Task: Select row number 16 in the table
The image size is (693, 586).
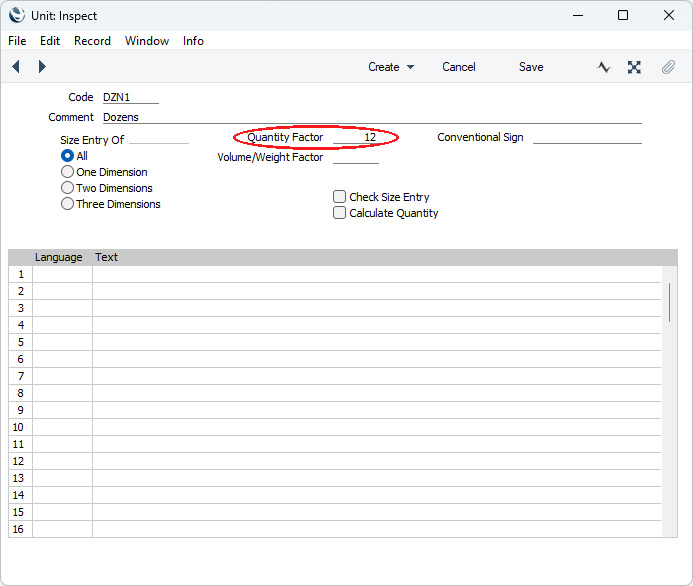Action: [21, 529]
